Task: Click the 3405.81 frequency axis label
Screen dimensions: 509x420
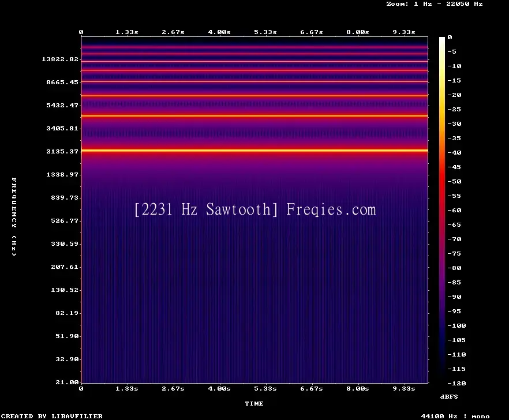Action: (62, 128)
